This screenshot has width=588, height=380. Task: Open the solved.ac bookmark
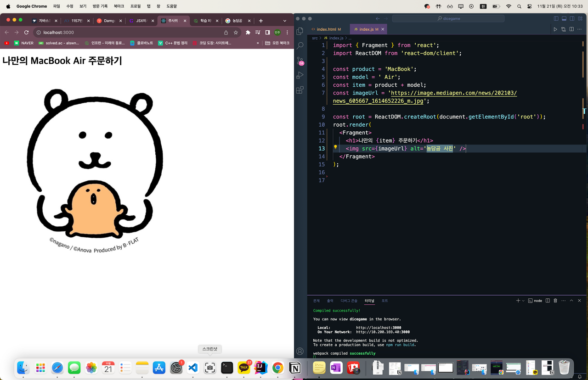click(x=59, y=43)
